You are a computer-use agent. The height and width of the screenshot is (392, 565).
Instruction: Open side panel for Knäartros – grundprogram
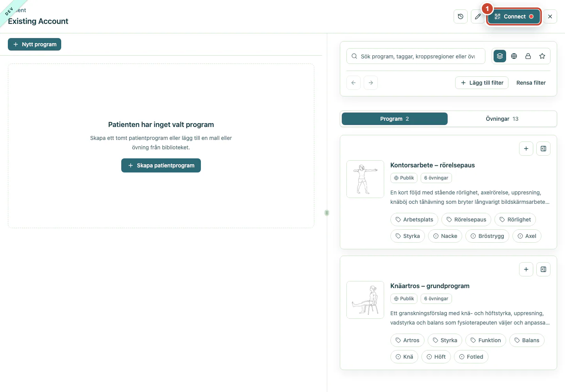(543, 269)
